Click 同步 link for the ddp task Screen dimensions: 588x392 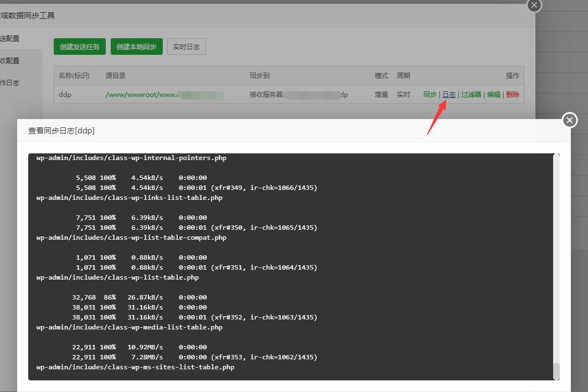pos(430,95)
